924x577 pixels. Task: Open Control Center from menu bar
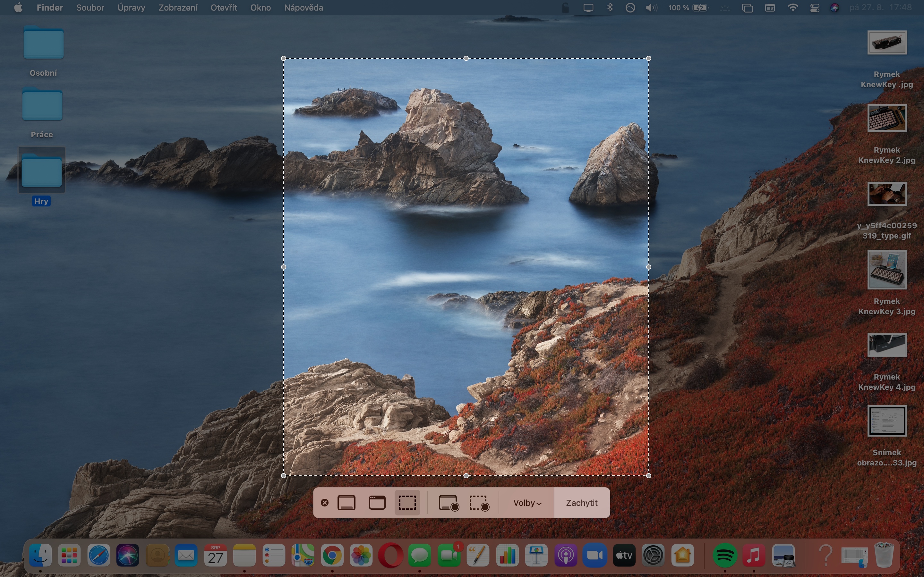coord(814,8)
